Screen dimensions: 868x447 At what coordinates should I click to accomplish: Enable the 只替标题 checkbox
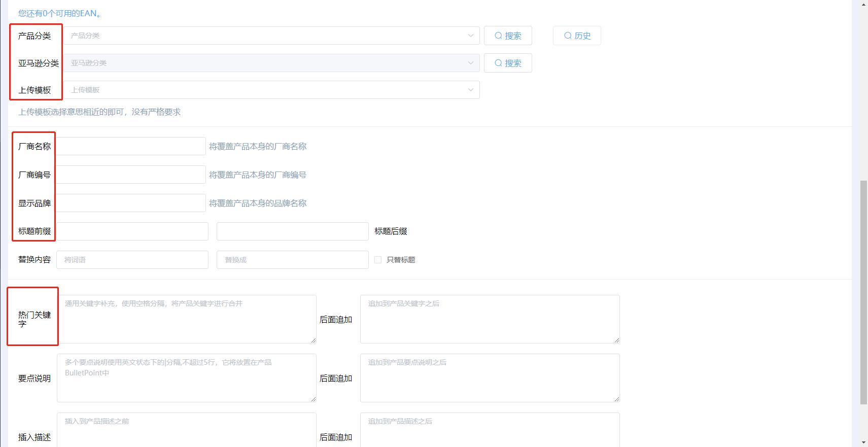click(x=378, y=260)
